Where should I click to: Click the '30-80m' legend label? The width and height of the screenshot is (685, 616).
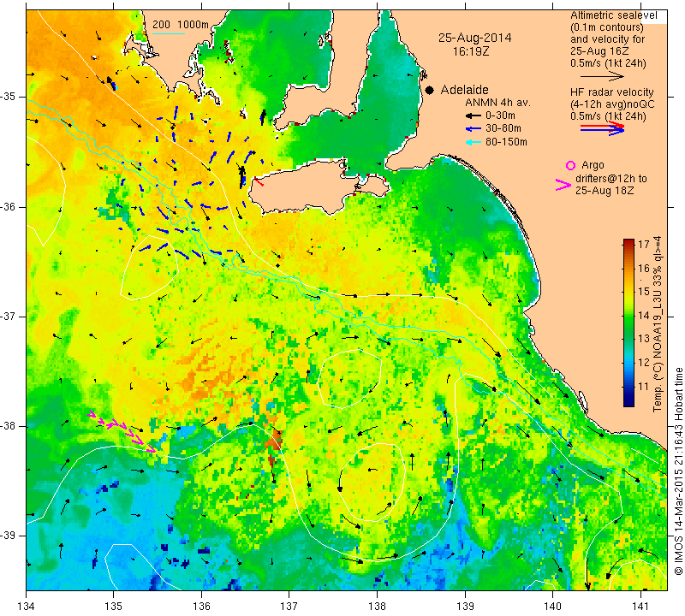(503, 128)
